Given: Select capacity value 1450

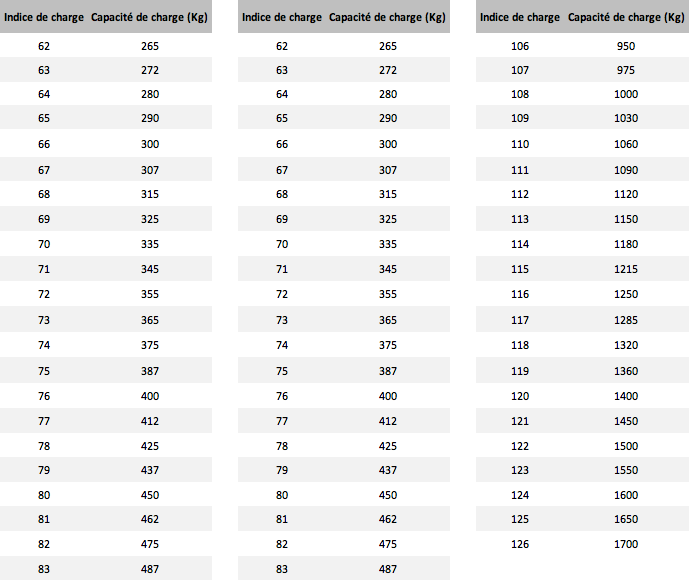Looking at the screenshot, I should tap(626, 420).
